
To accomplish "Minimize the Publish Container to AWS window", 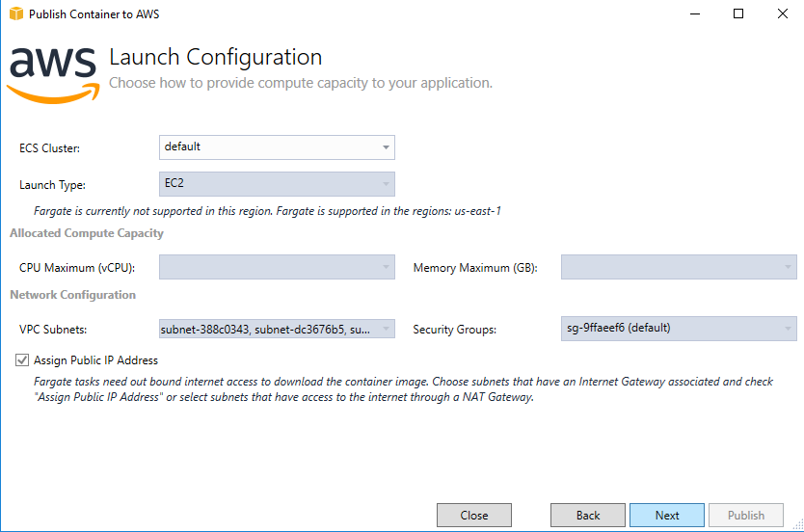I will click(x=695, y=13).
